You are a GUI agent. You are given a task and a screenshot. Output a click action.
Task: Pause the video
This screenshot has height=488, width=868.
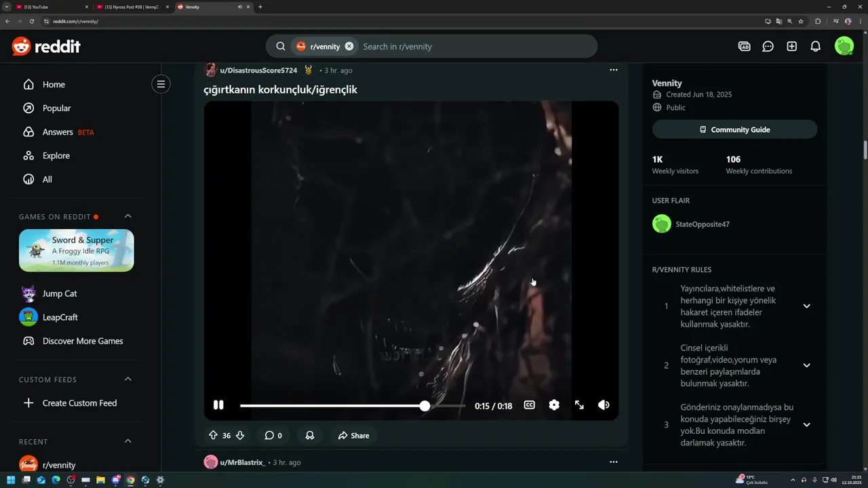click(x=218, y=405)
